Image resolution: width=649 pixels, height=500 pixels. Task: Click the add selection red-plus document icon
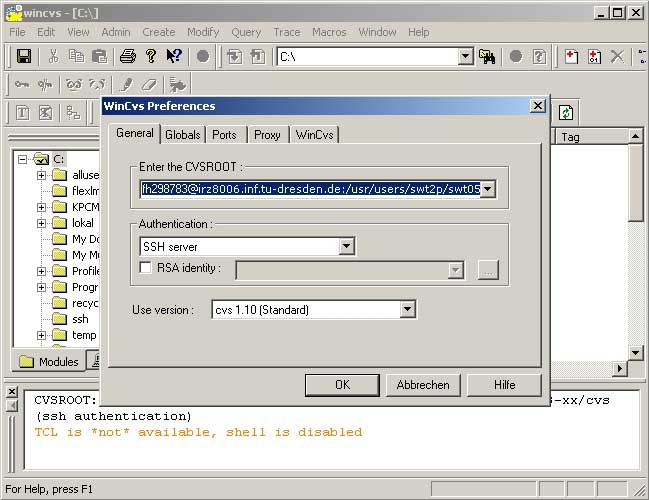click(x=571, y=56)
